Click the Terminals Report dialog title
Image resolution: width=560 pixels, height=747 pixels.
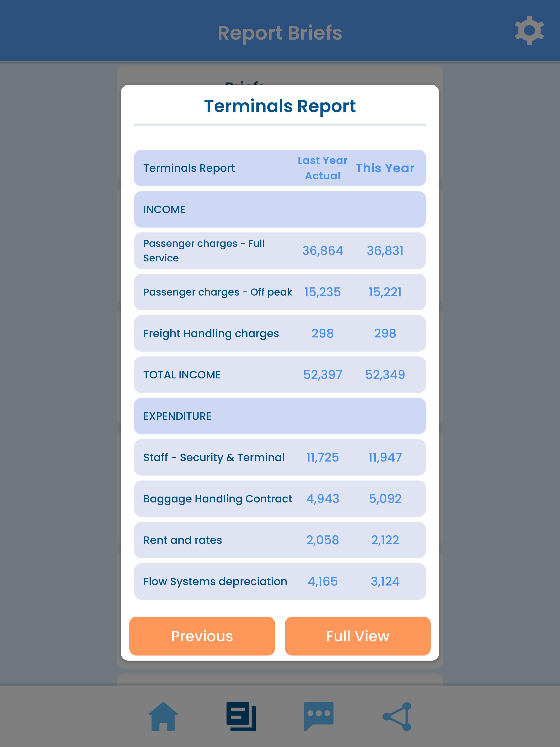click(x=280, y=106)
